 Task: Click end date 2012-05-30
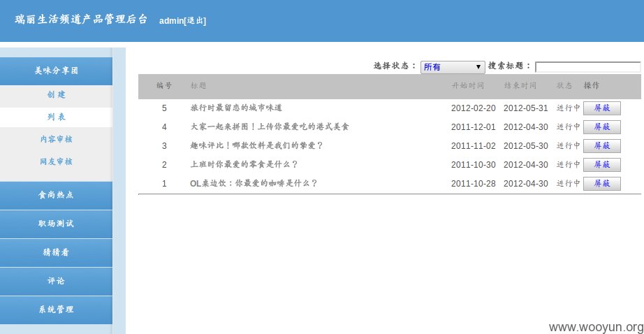[x=526, y=146]
